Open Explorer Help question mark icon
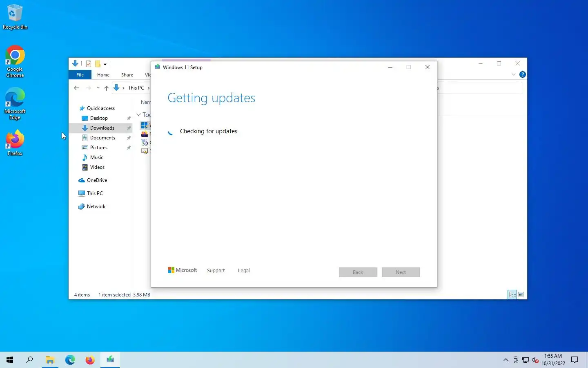 click(522, 74)
